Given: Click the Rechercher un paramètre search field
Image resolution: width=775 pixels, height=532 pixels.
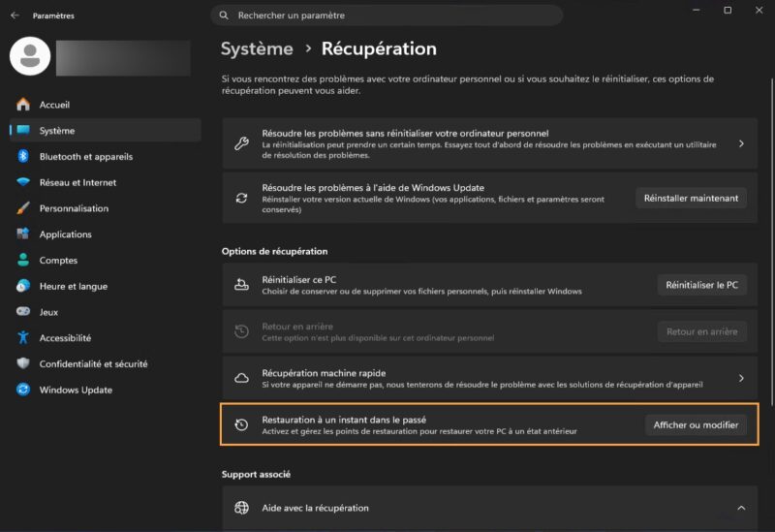Looking at the screenshot, I should [387, 16].
